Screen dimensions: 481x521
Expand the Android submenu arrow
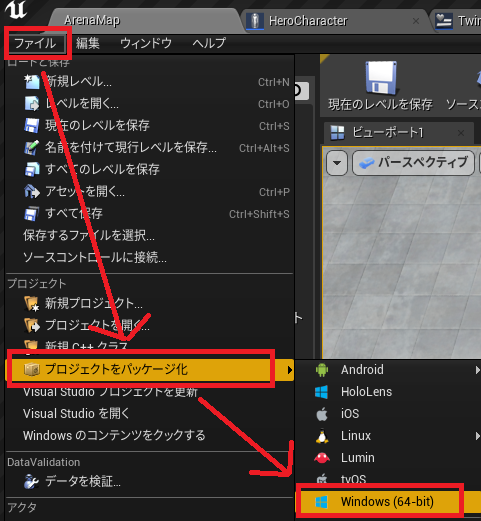pyautogui.click(x=478, y=370)
